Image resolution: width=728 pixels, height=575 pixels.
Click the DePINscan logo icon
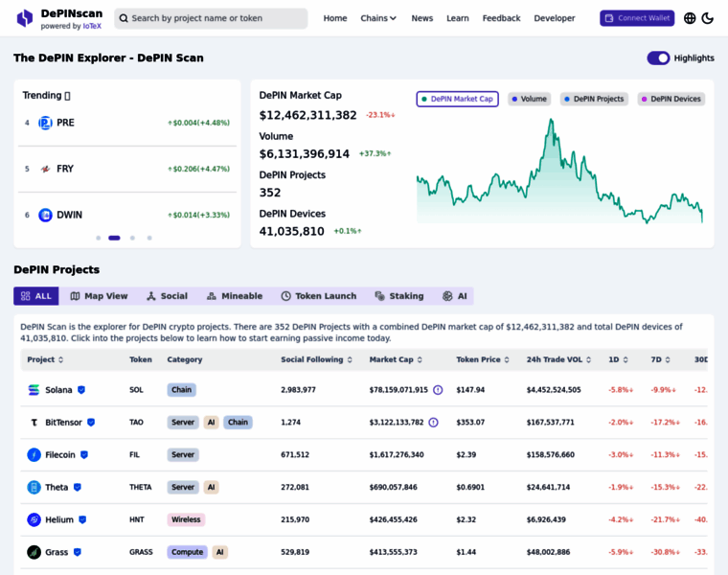(25, 18)
